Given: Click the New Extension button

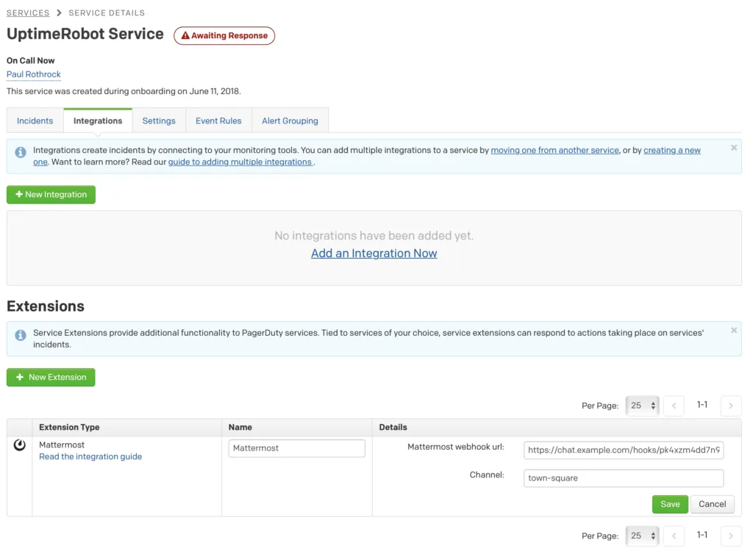Looking at the screenshot, I should 51,377.
